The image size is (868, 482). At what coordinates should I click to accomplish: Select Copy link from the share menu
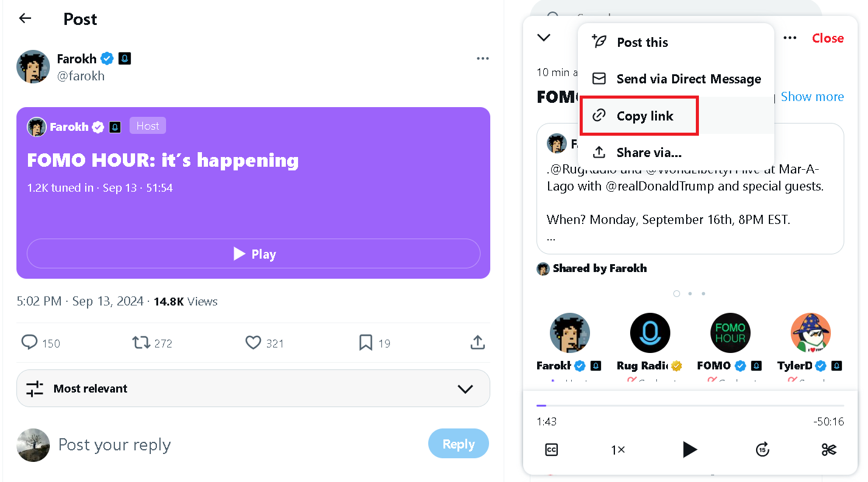(x=639, y=115)
